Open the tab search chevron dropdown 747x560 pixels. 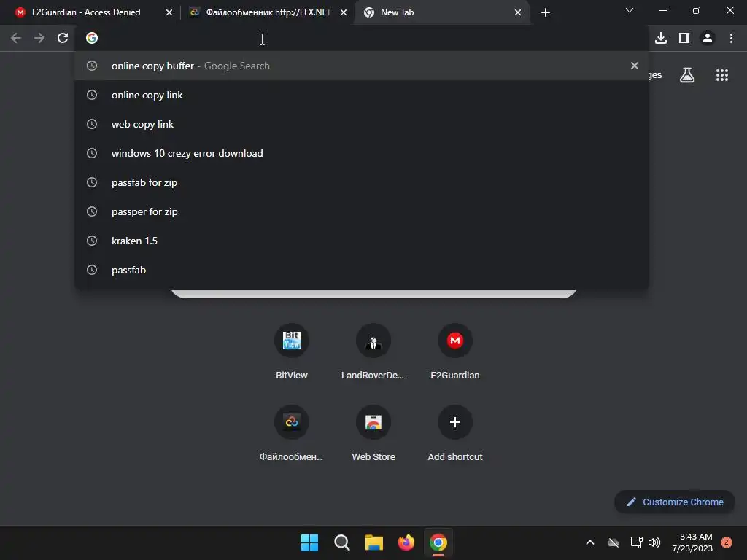coord(630,10)
